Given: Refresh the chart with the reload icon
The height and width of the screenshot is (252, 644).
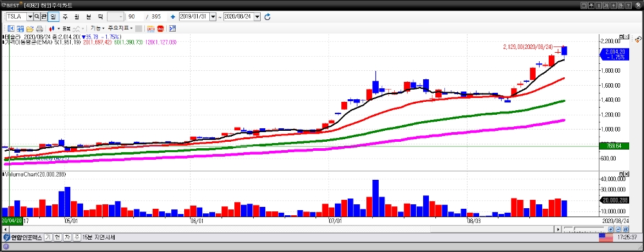Looking at the screenshot, I should 267,17.
